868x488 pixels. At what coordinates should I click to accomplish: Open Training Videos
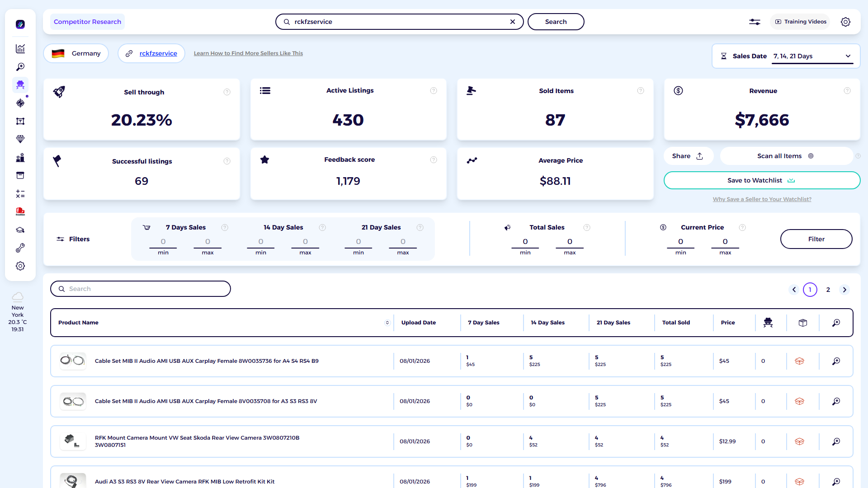[x=800, y=22]
